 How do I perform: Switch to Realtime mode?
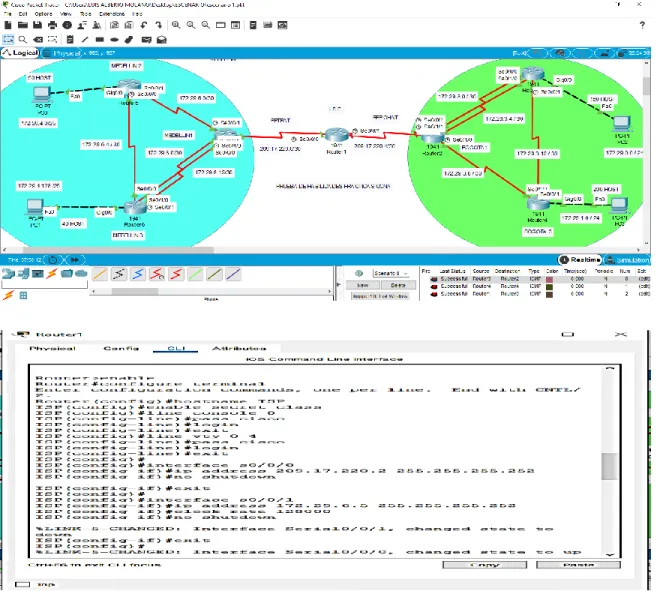point(580,260)
